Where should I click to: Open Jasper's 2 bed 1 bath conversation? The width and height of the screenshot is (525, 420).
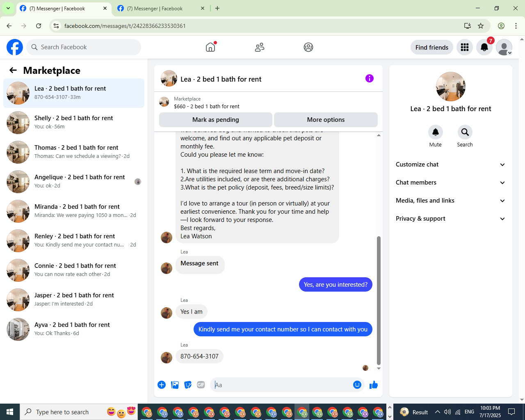pyautogui.click(x=74, y=300)
